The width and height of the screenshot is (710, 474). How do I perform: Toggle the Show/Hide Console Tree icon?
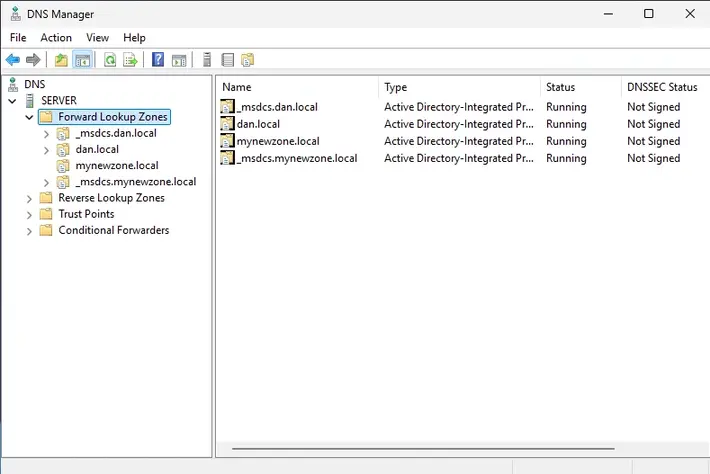[83, 60]
